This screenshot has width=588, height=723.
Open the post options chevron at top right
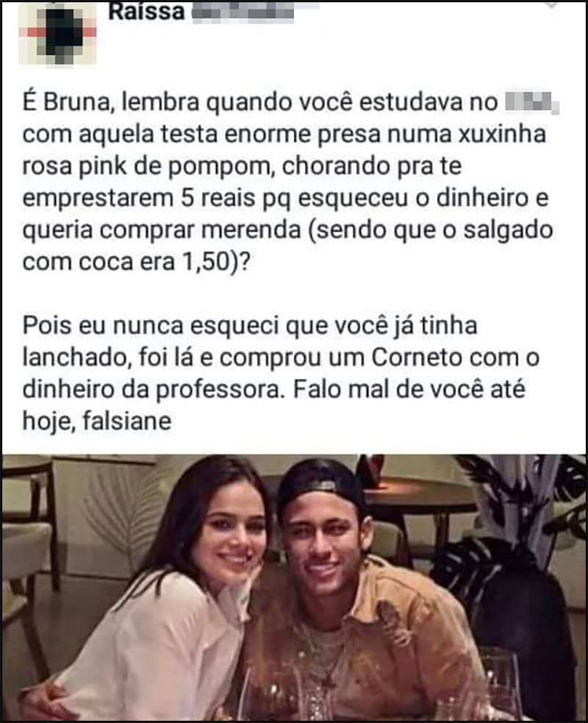[551, 4]
